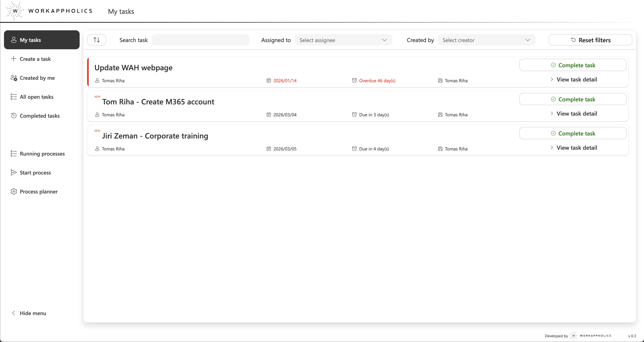
Task: Click the plus icon beside Create a task
Action: tap(13, 59)
